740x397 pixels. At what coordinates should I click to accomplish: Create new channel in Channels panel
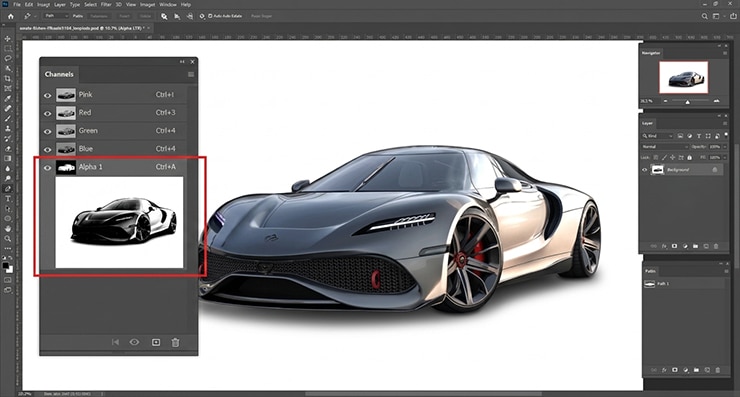(x=156, y=342)
